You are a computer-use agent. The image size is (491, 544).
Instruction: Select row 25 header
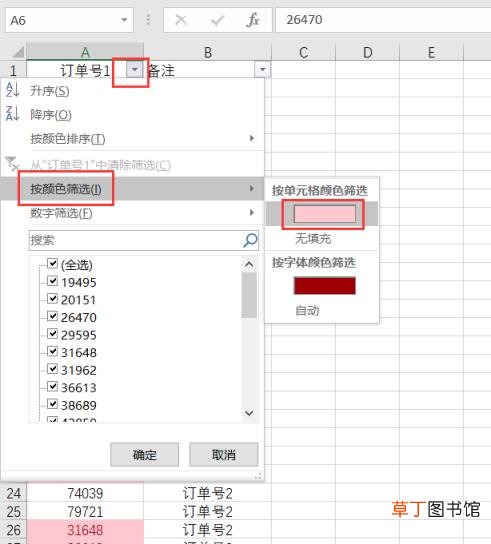(14, 511)
